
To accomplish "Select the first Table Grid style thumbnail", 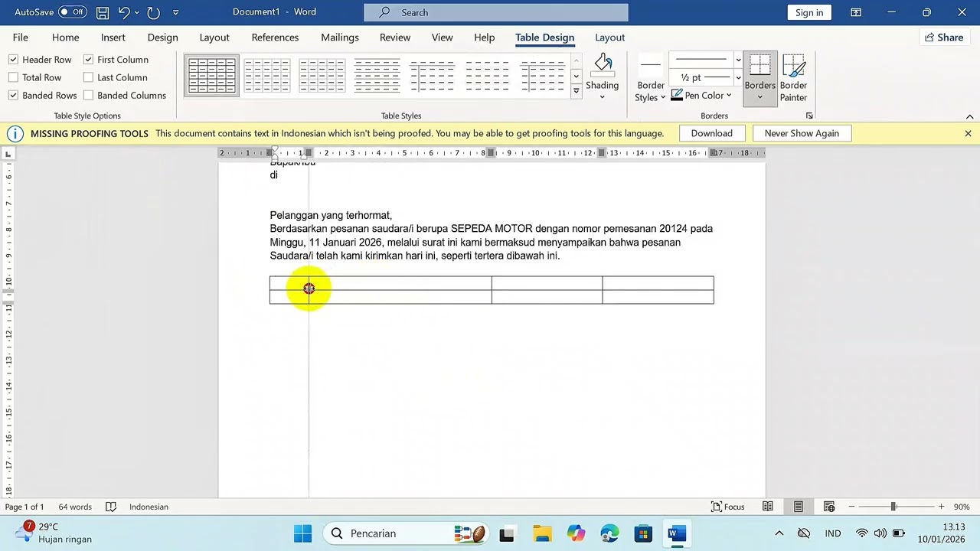I will pyautogui.click(x=211, y=76).
